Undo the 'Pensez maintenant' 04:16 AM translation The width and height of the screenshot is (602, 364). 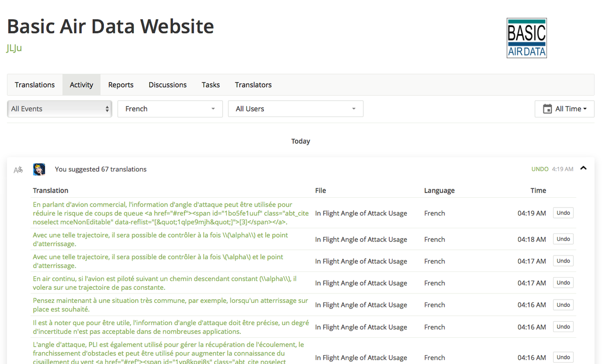click(x=563, y=305)
